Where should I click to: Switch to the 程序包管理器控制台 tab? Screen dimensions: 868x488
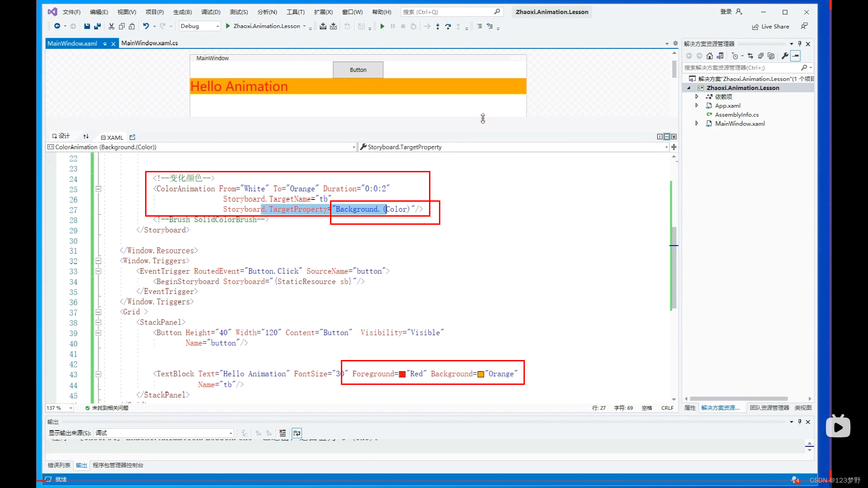coord(118,465)
